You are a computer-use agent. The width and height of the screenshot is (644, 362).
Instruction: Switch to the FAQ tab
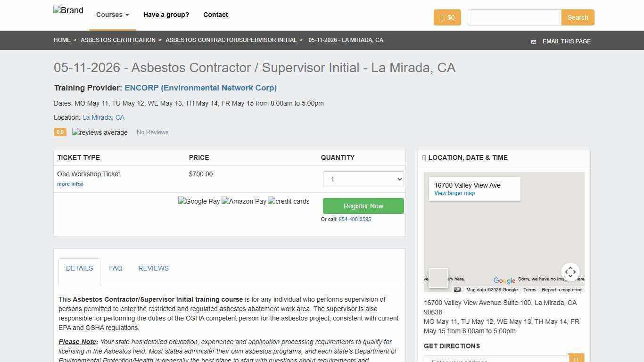tap(116, 268)
